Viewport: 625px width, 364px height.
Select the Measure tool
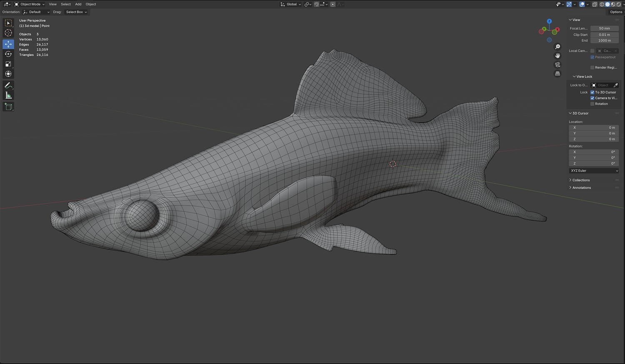tap(8, 95)
